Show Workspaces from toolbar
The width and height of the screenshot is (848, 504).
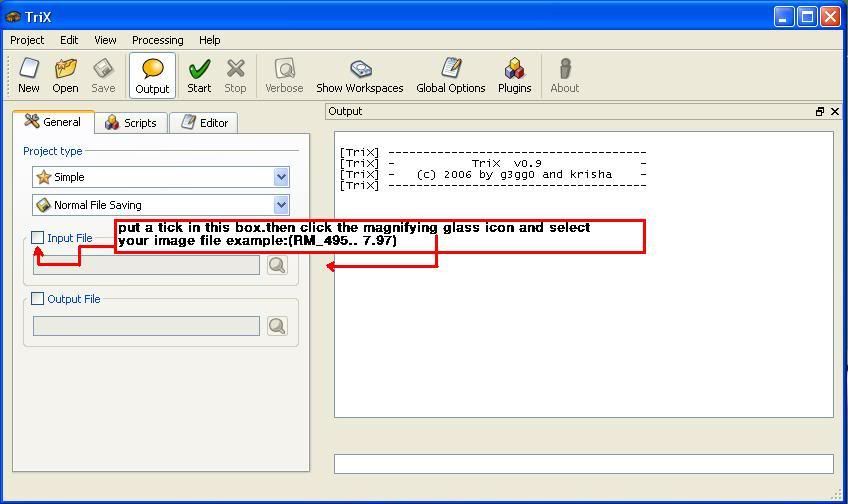point(360,75)
